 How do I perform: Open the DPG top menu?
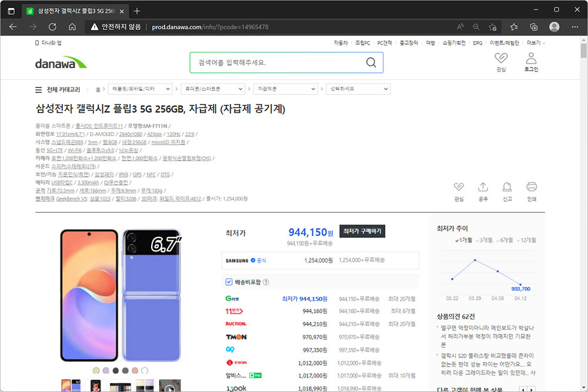pyautogui.click(x=477, y=43)
